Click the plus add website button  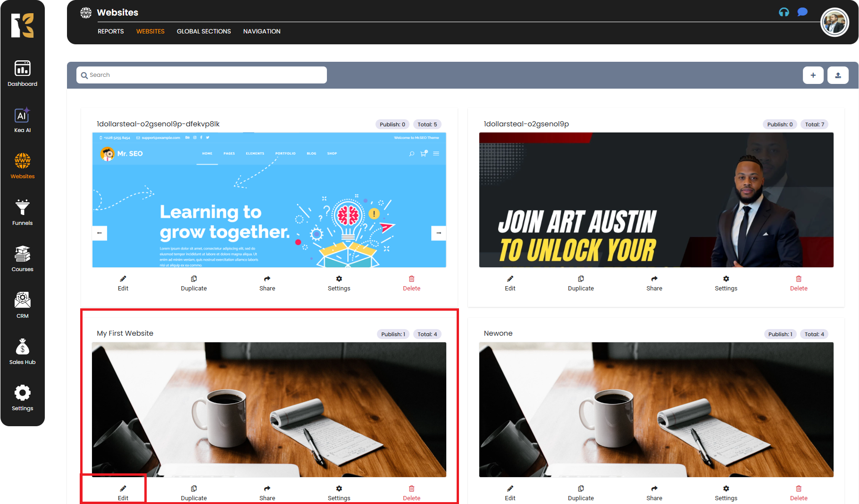(813, 75)
